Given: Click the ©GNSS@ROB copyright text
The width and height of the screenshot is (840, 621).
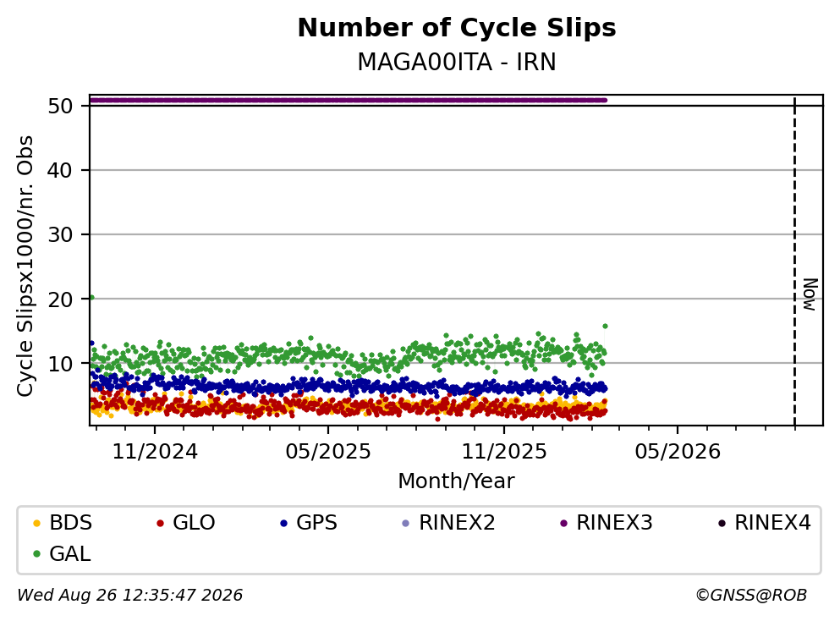Looking at the screenshot, I should (751, 596).
